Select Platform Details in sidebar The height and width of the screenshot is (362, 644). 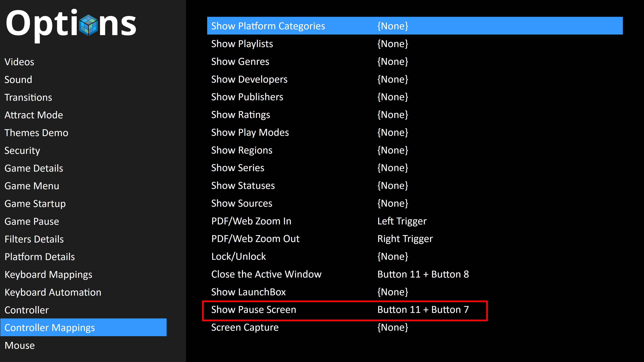[40, 257]
